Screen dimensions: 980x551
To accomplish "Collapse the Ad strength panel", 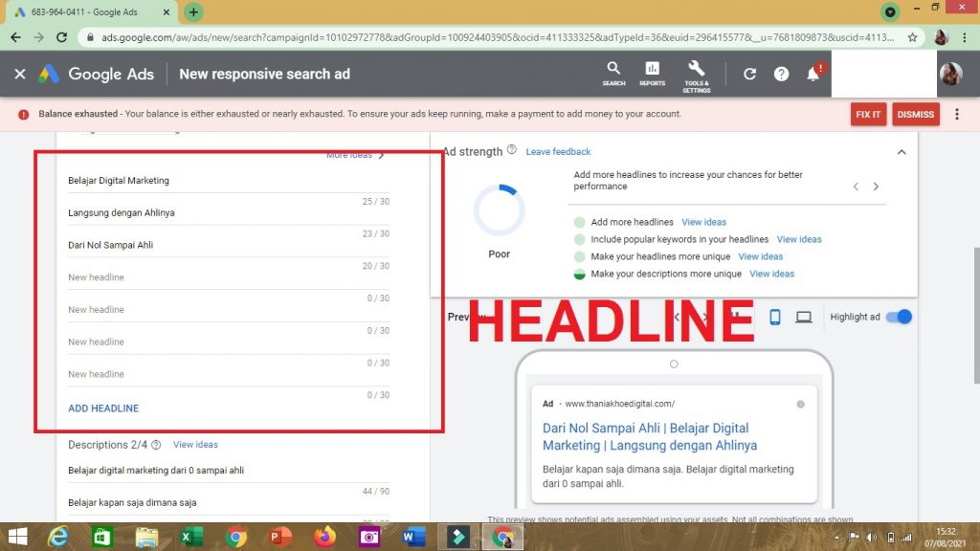I will (901, 151).
